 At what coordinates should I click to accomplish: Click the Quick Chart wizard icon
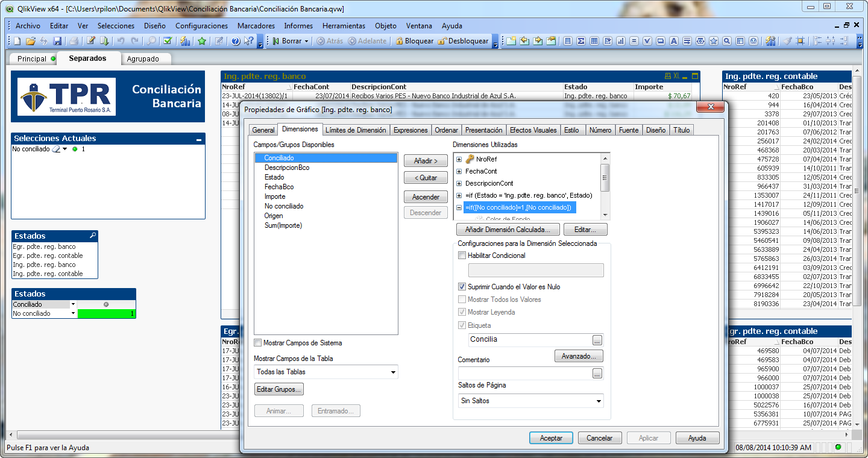coord(185,41)
